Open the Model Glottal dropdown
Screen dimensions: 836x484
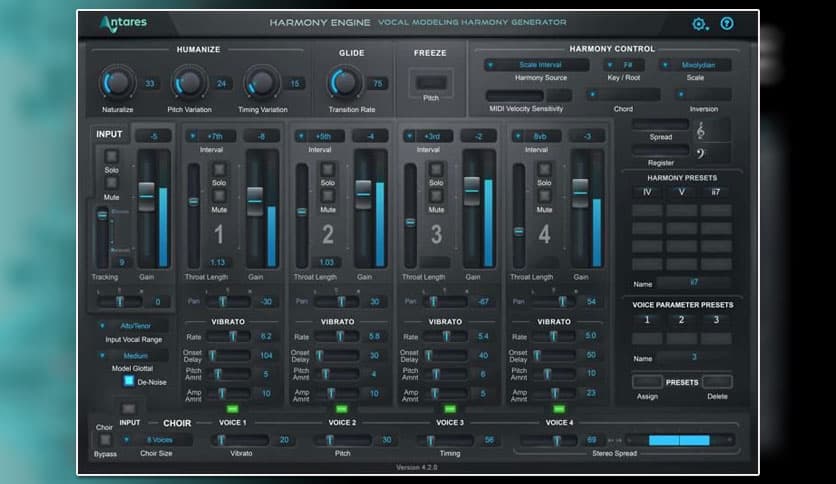[133, 356]
